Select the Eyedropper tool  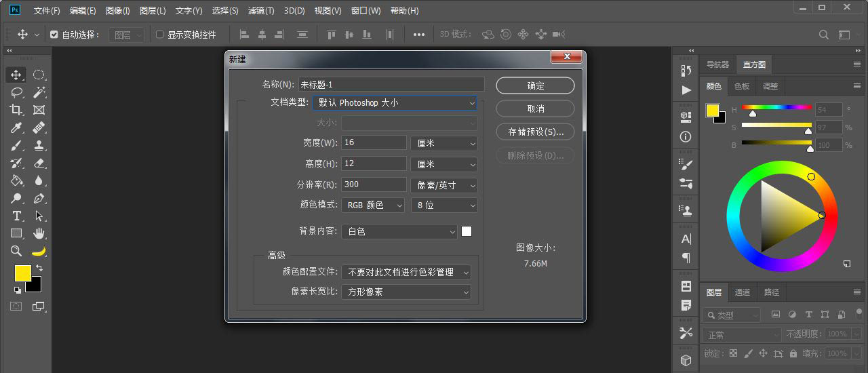[x=16, y=127]
